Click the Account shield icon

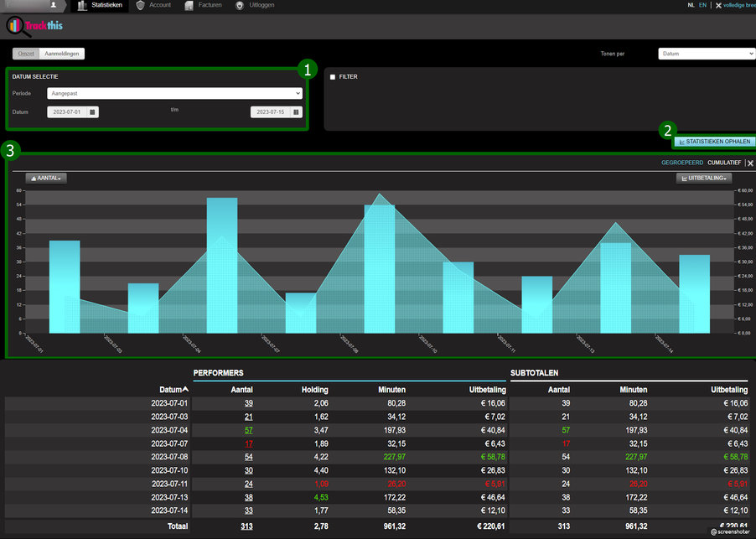tap(141, 5)
